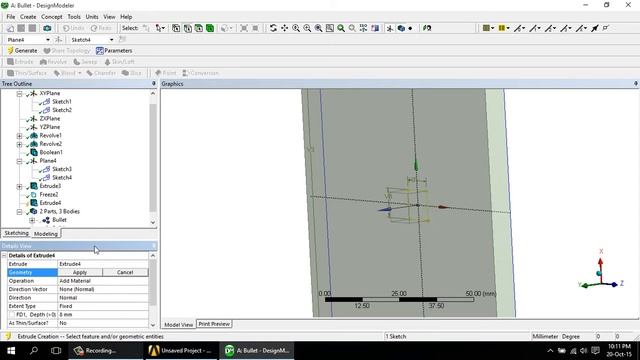640x360 pixels.
Task: Open Unsaved Project in the taskbar
Action: (180, 351)
